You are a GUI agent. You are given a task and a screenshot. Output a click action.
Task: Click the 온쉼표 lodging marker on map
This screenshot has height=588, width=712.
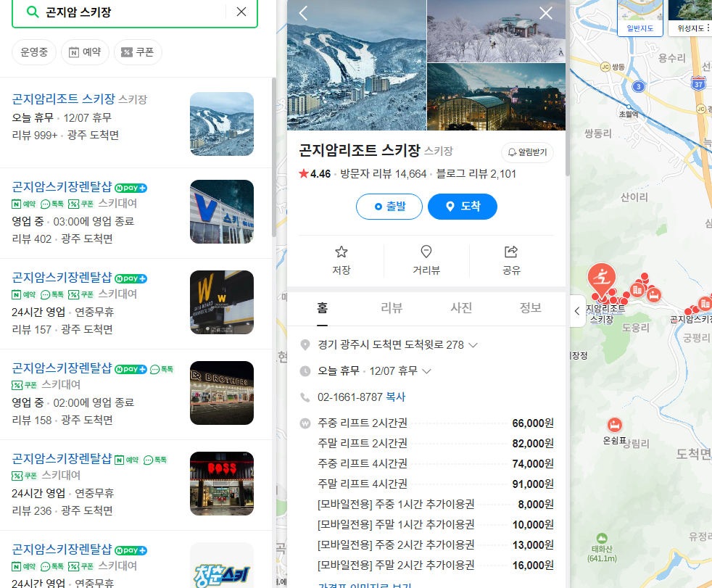pyautogui.click(x=614, y=425)
